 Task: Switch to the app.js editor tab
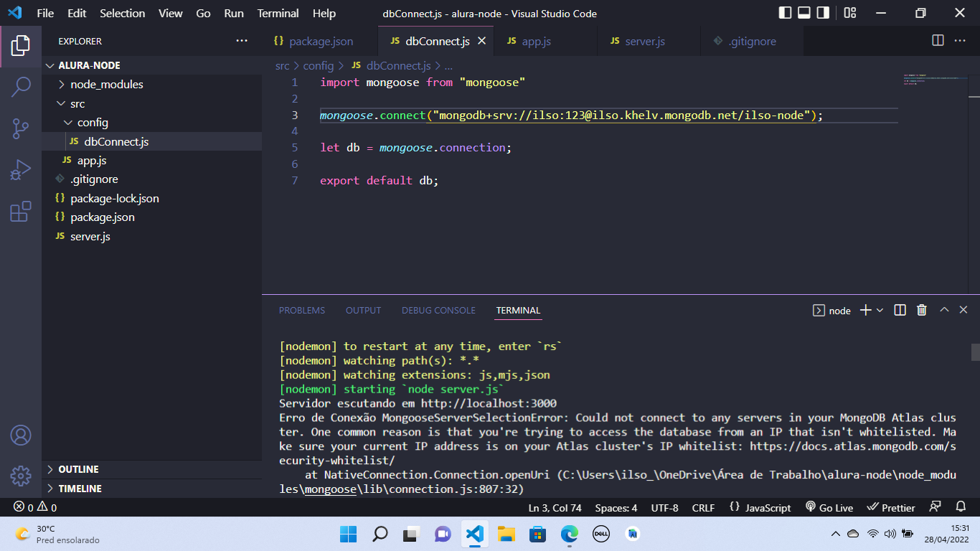tap(545, 41)
